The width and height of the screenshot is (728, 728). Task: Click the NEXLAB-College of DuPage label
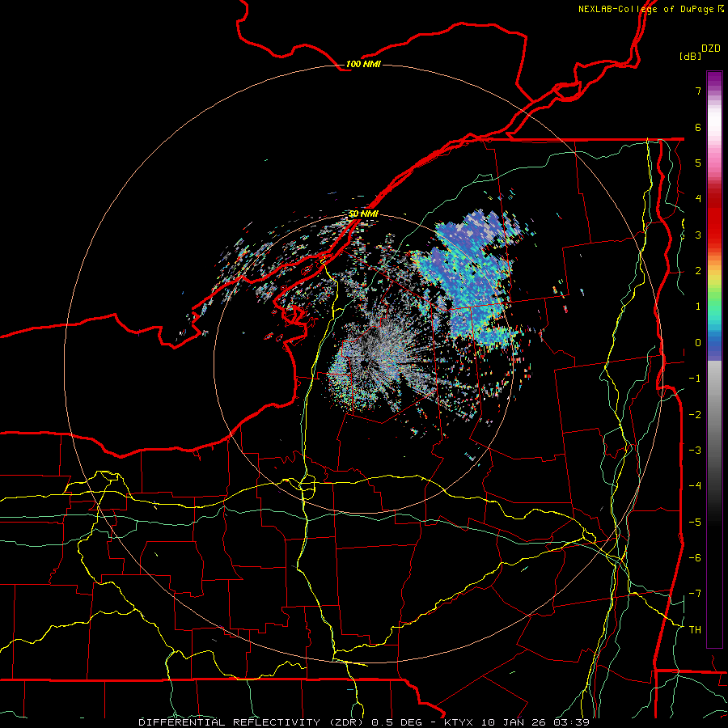tap(650, 9)
